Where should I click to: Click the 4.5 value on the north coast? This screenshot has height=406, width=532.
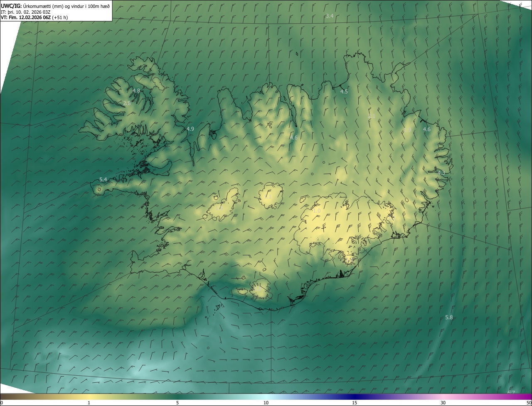[x=344, y=92]
